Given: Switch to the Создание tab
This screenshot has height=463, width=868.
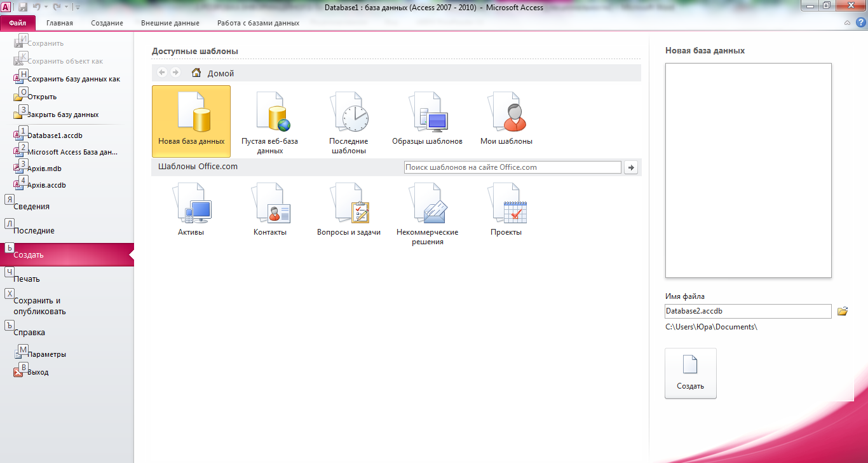Looking at the screenshot, I should coord(107,23).
